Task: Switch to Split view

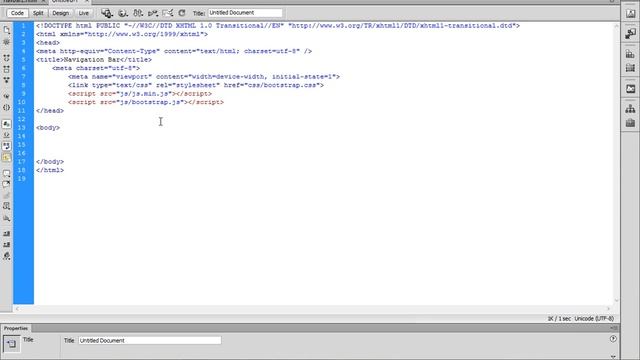Action: point(38,13)
